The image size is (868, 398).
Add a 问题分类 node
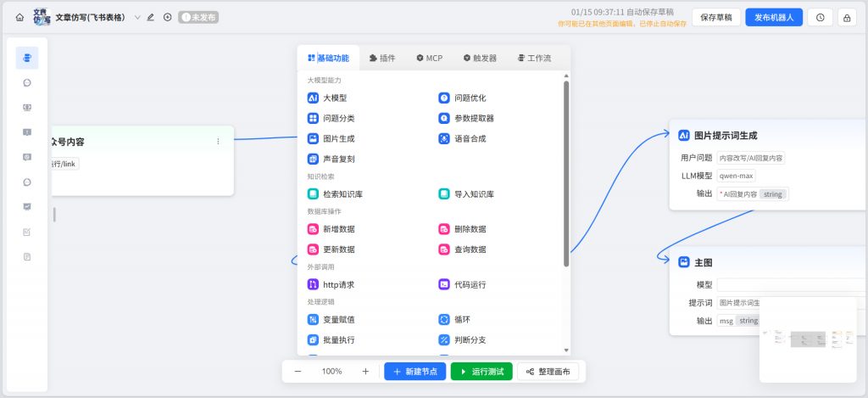[331, 118]
